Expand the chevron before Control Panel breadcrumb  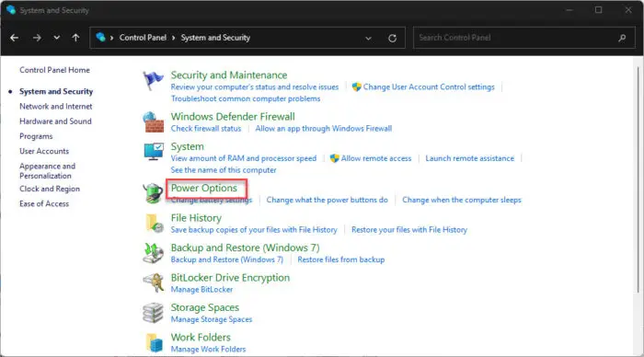click(111, 38)
